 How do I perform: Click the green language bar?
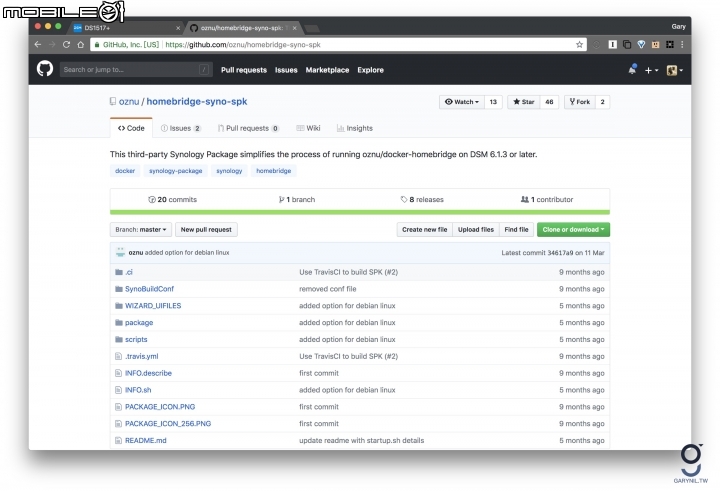pyautogui.click(x=360, y=212)
